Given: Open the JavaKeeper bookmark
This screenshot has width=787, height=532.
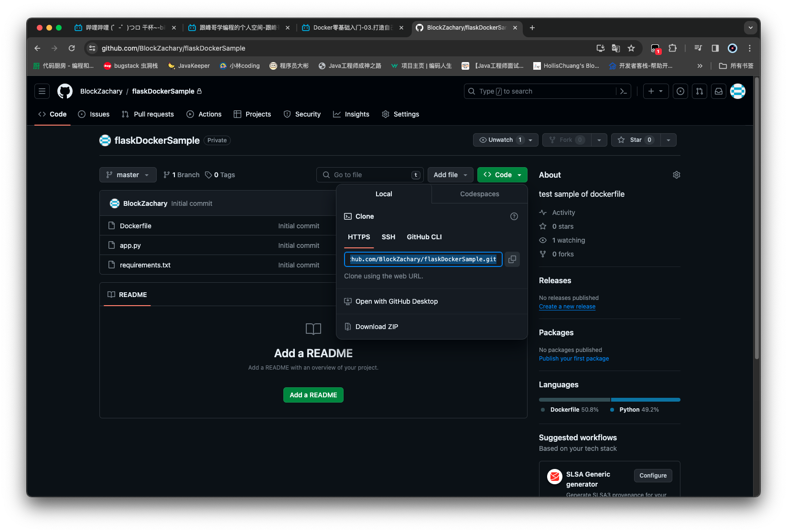Looking at the screenshot, I should [x=189, y=66].
